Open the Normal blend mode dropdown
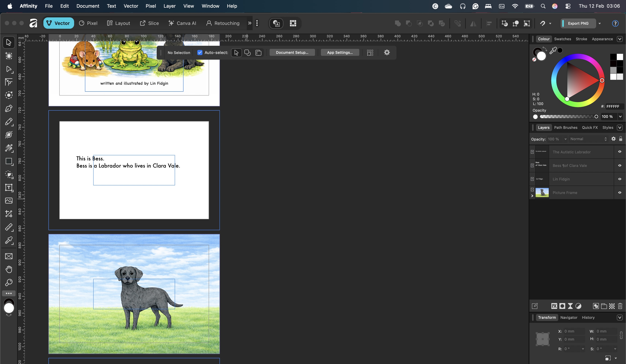626x364 pixels. (588, 139)
